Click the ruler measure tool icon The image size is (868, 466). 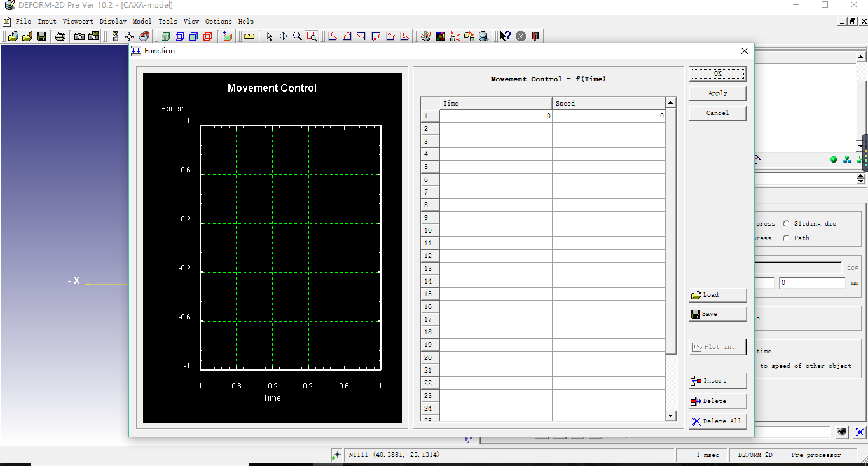click(x=249, y=36)
